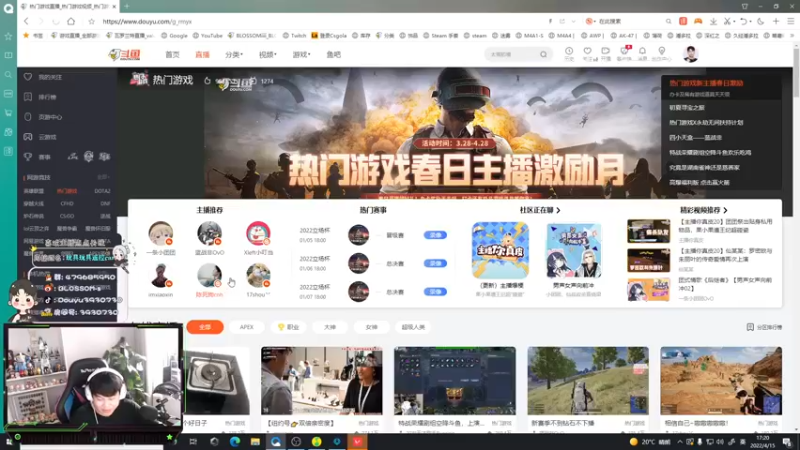Viewport: 800px width, 450px height.
Task: Open the browser downloads icon
Action: pos(713,21)
